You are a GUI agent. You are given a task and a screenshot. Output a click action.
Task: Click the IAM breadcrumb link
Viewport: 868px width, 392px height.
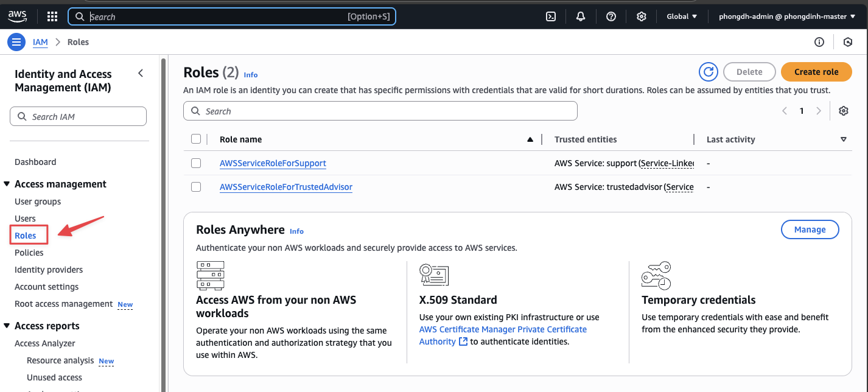pos(40,42)
